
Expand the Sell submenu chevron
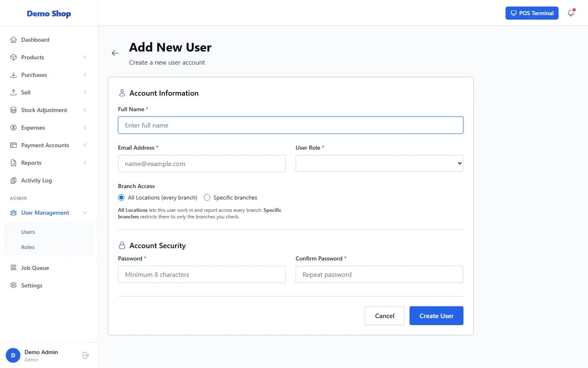click(x=85, y=92)
